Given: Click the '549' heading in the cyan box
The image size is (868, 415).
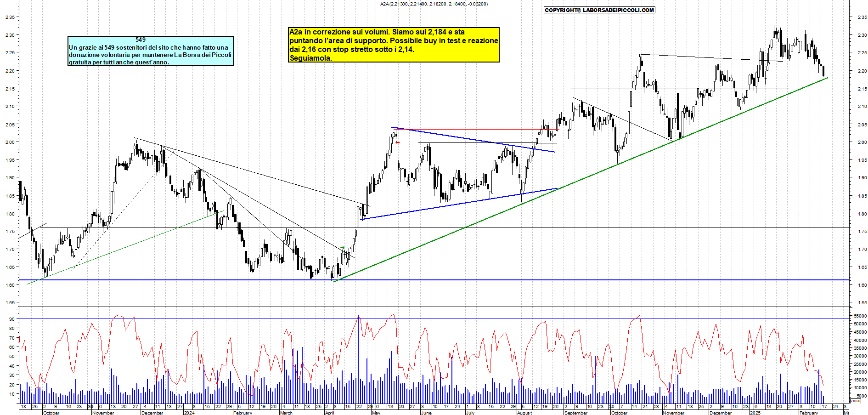Looking at the screenshot, I should click(x=141, y=40).
